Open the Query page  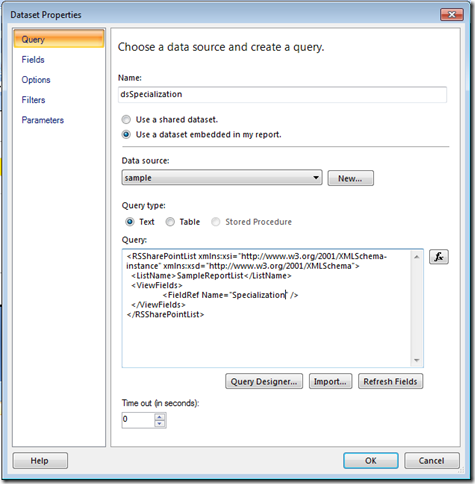pyautogui.click(x=59, y=39)
